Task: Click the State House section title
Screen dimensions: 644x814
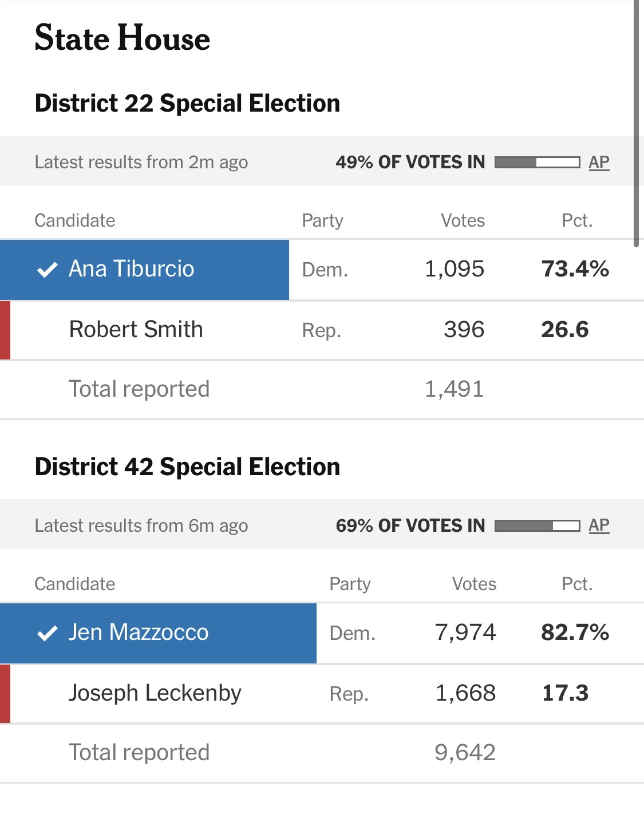Action: (123, 38)
